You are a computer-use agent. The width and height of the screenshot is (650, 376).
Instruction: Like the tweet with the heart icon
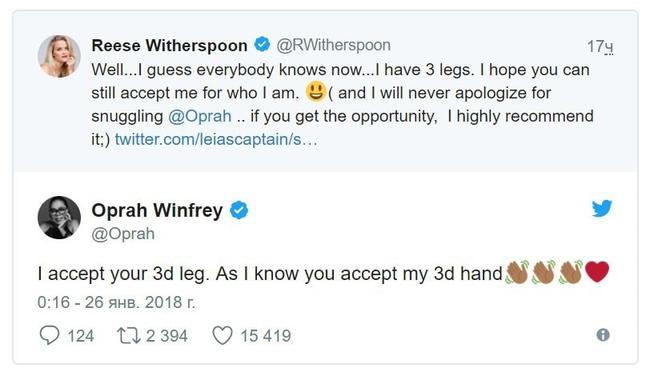tap(223, 335)
